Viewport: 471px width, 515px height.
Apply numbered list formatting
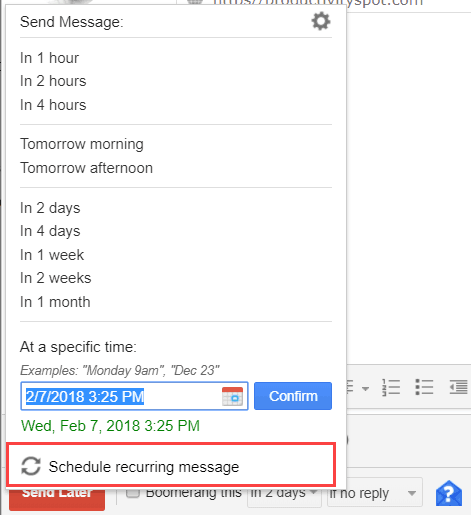(x=391, y=387)
